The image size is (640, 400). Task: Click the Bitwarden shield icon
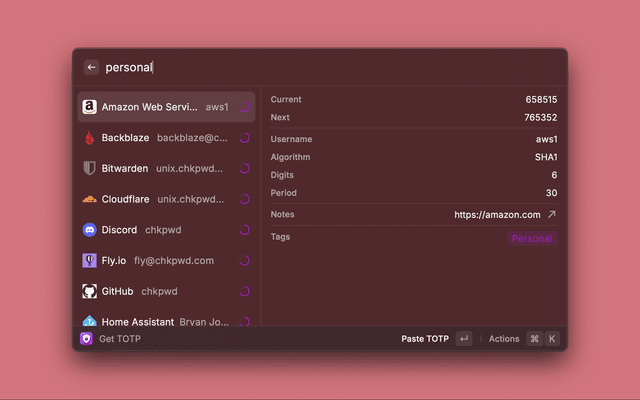[89, 169]
